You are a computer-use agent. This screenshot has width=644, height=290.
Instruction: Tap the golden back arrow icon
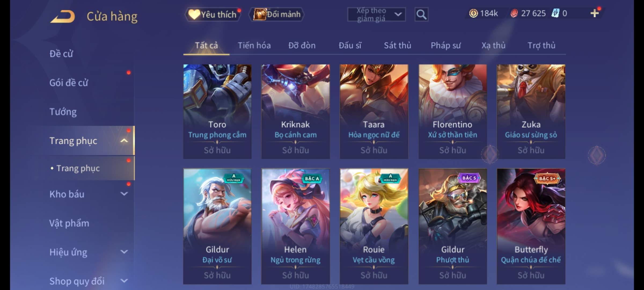click(x=63, y=17)
